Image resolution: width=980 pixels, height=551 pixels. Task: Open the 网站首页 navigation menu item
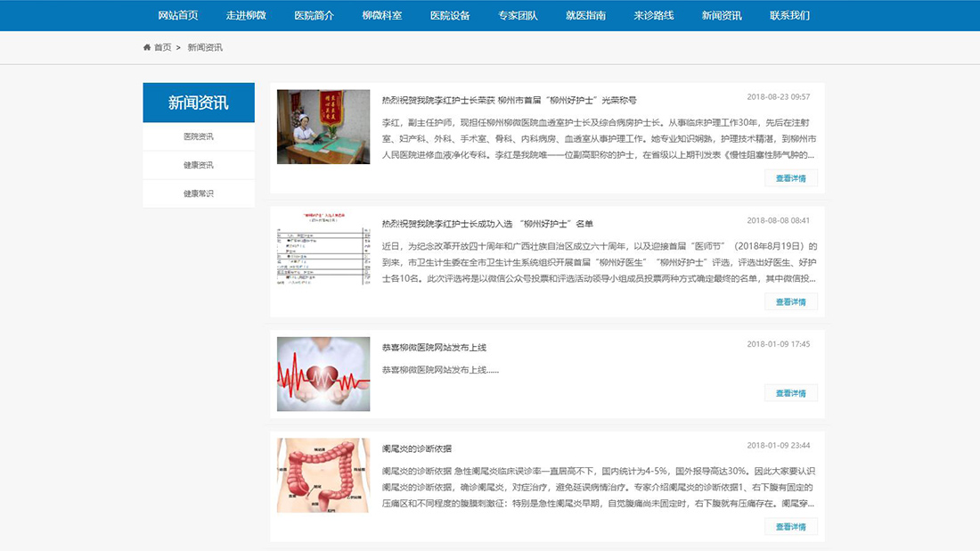[x=175, y=14]
